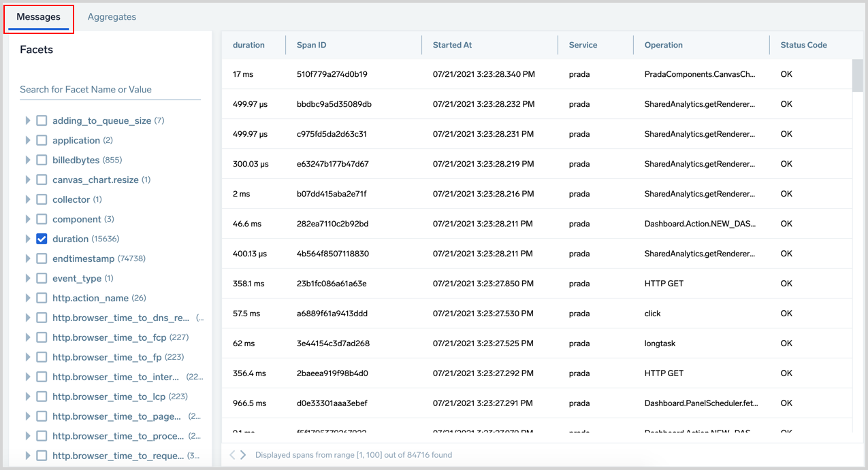
Task: Expand the adding_to_queue_size facet
Action: (x=28, y=120)
